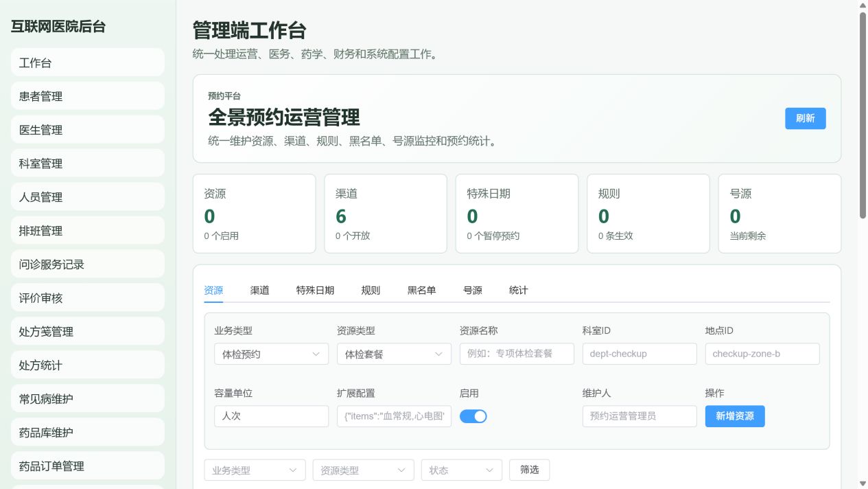Go to 药品库维护
The height and width of the screenshot is (489, 868).
[88, 433]
